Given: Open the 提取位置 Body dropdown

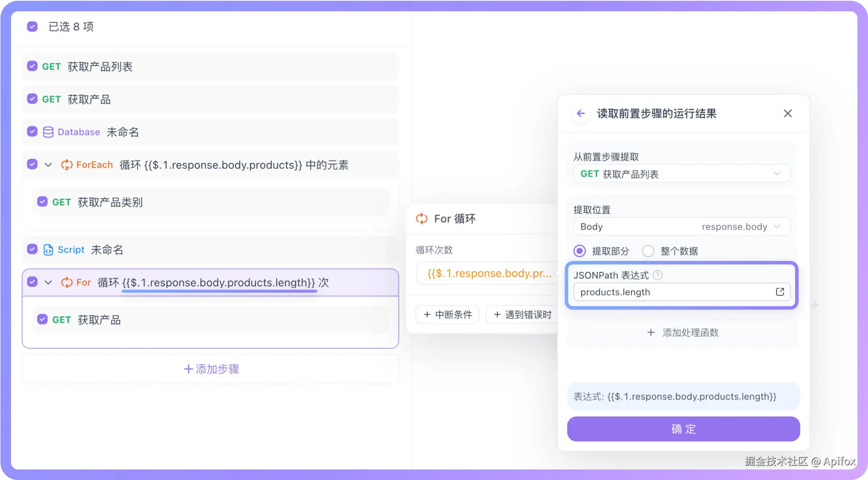Looking at the screenshot, I should (x=681, y=227).
